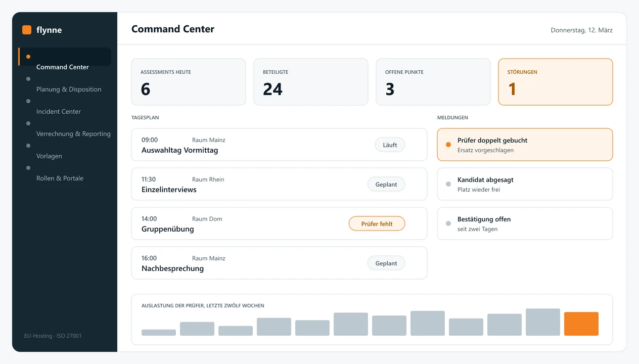Image resolution: width=639 pixels, height=364 pixels.
Task: Click the Raum Rhein room label
Action: [208, 179]
